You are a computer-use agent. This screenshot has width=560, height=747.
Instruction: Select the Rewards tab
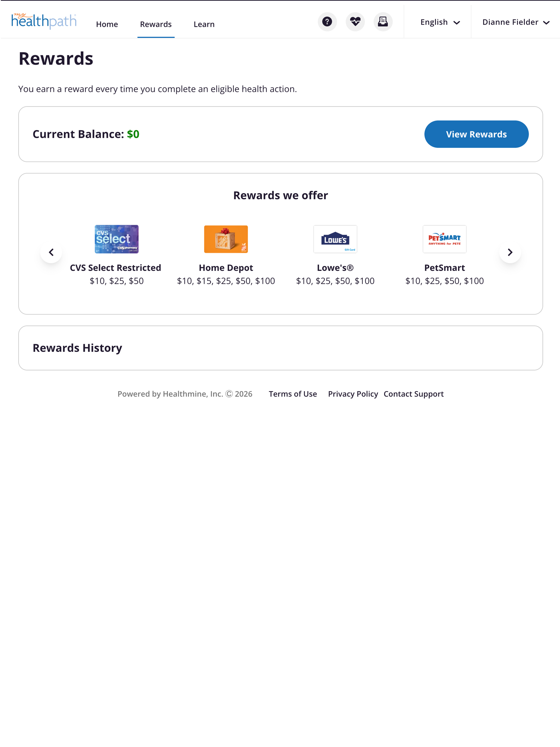156,24
